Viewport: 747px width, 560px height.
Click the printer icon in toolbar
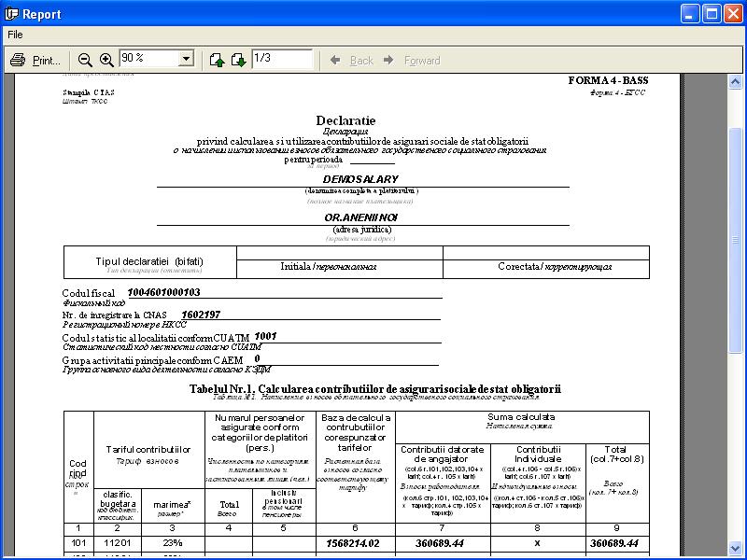coord(18,60)
